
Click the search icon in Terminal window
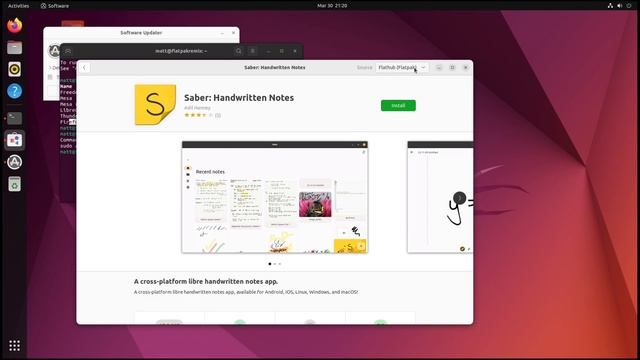[x=238, y=51]
